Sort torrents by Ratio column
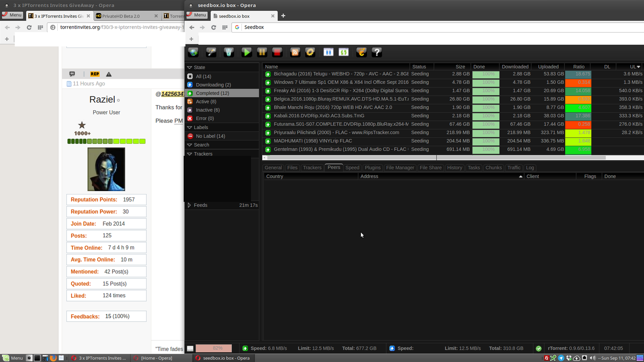The image size is (644, 362). pos(578,67)
